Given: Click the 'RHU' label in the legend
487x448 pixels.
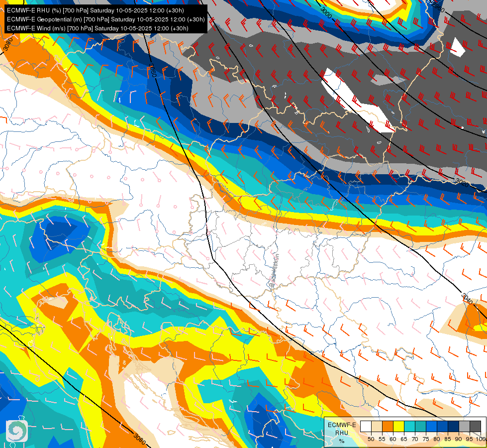Looking at the screenshot, I should (x=342, y=433).
